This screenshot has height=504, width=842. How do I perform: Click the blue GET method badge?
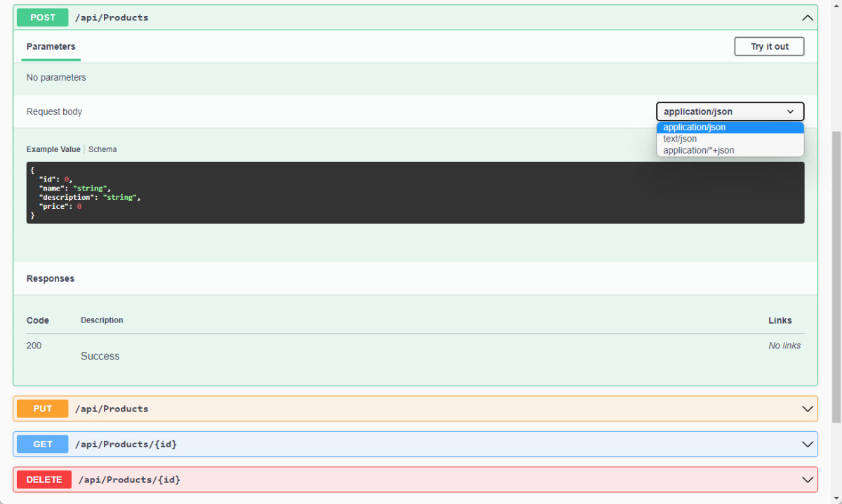[42, 444]
